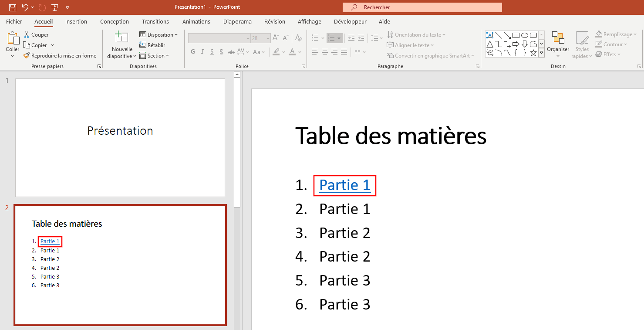Open the Fichier menu
This screenshot has height=330, width=644.
point(14,21)
